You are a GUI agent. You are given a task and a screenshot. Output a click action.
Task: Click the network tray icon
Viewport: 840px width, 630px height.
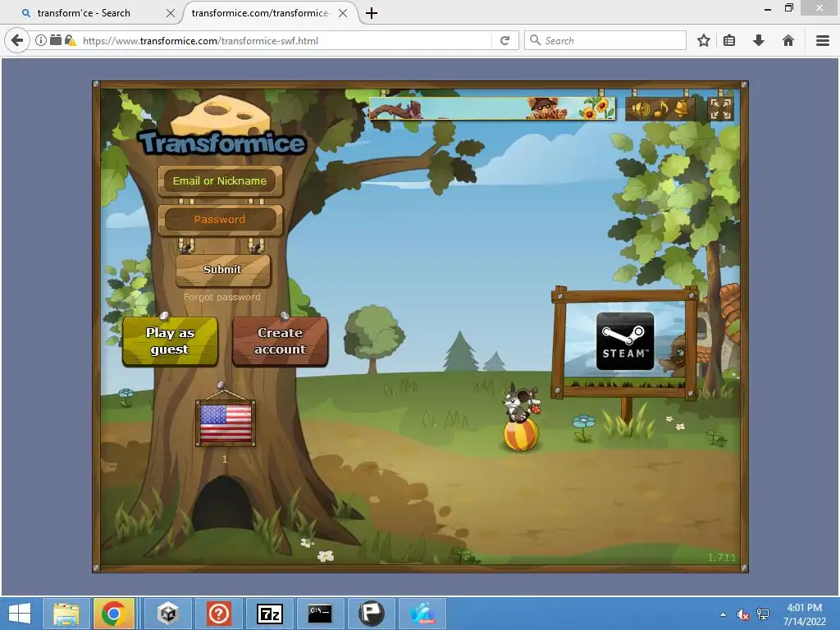[763, 614]
